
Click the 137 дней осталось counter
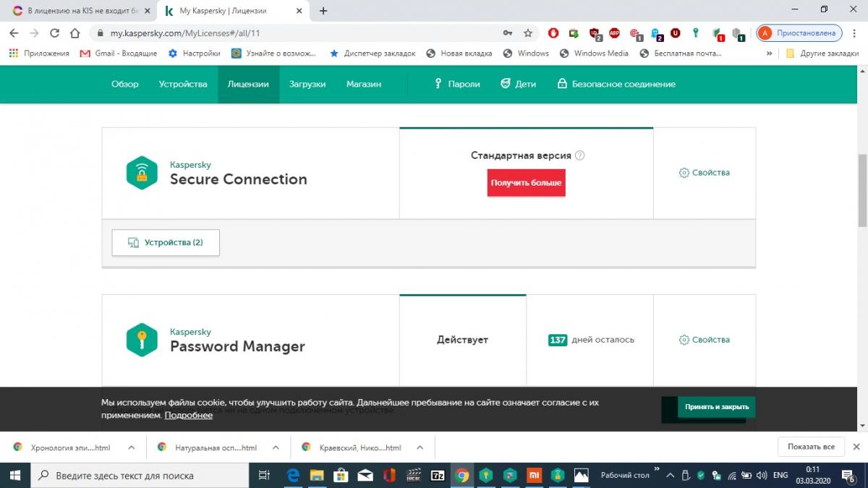click(591, 340)
